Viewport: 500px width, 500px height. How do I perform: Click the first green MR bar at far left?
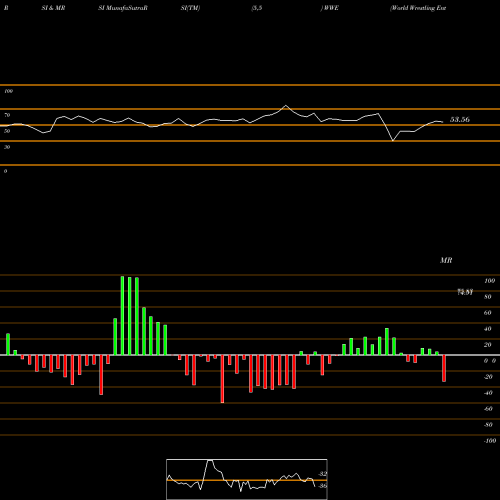point(8,344)
